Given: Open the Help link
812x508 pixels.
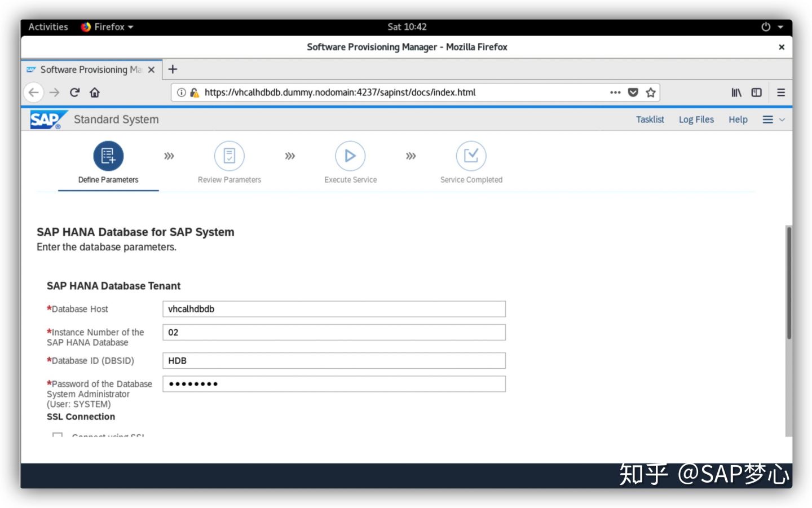Looking at the screenshot, I should tap(738, 120).
